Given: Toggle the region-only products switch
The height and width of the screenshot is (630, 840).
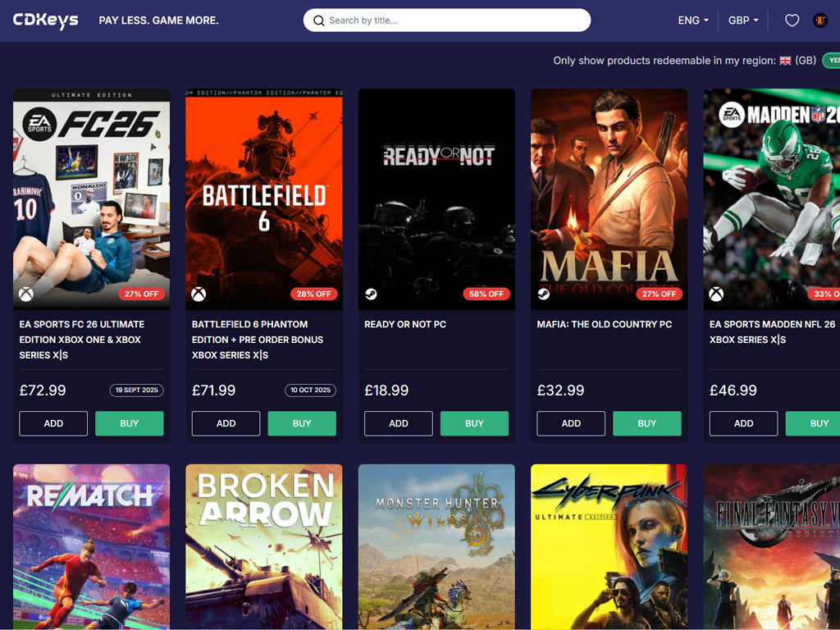Looking at the screenshot, I should coord(832,61).
